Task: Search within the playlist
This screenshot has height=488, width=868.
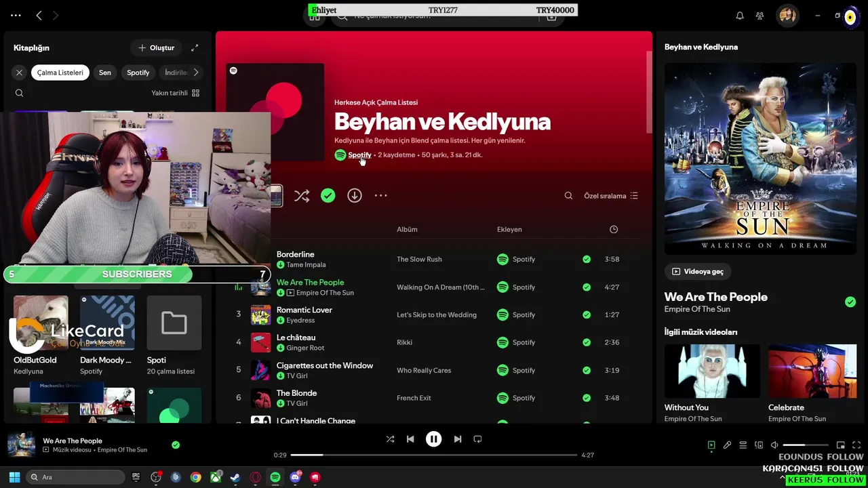Action: (568, 196)
